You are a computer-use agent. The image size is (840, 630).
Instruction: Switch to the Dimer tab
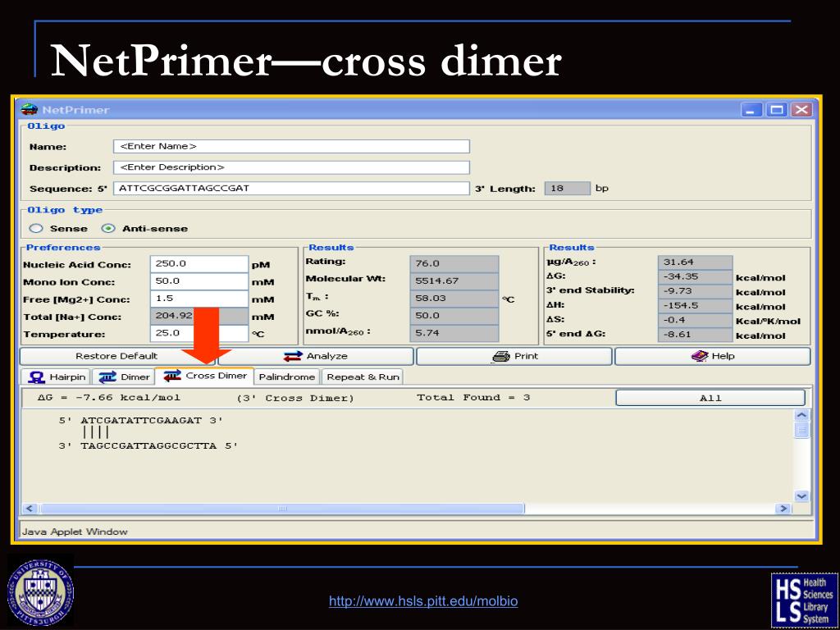(x=125, y=377)
